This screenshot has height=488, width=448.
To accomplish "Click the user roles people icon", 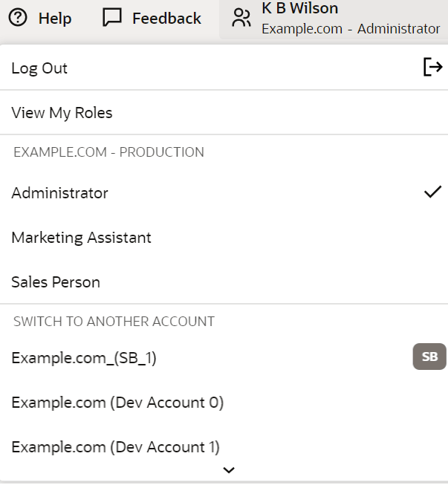I will coord(241,18).
